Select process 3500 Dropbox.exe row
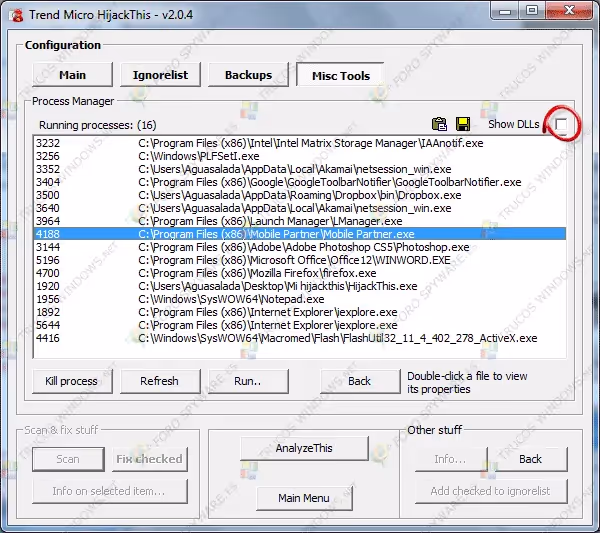 pos(300,195)
